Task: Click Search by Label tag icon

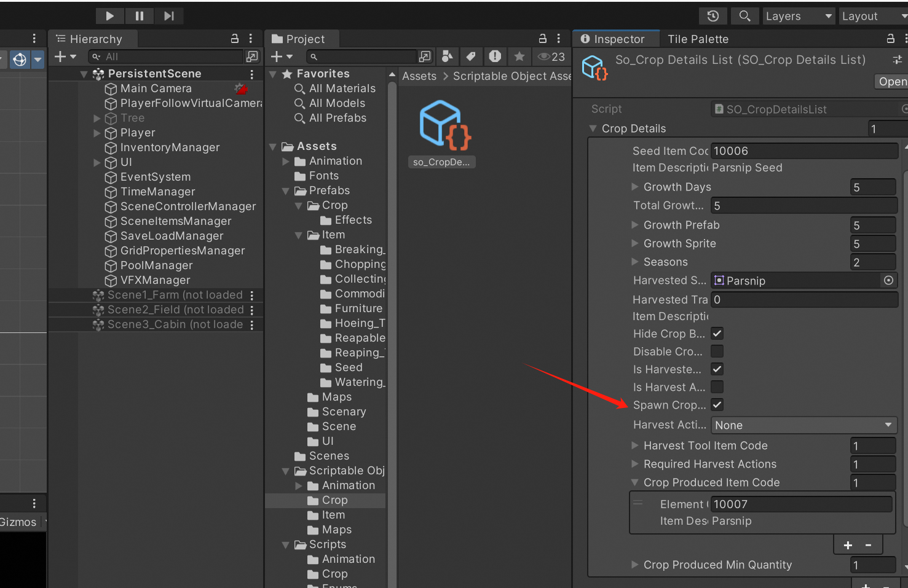Action: click(471, 57)
